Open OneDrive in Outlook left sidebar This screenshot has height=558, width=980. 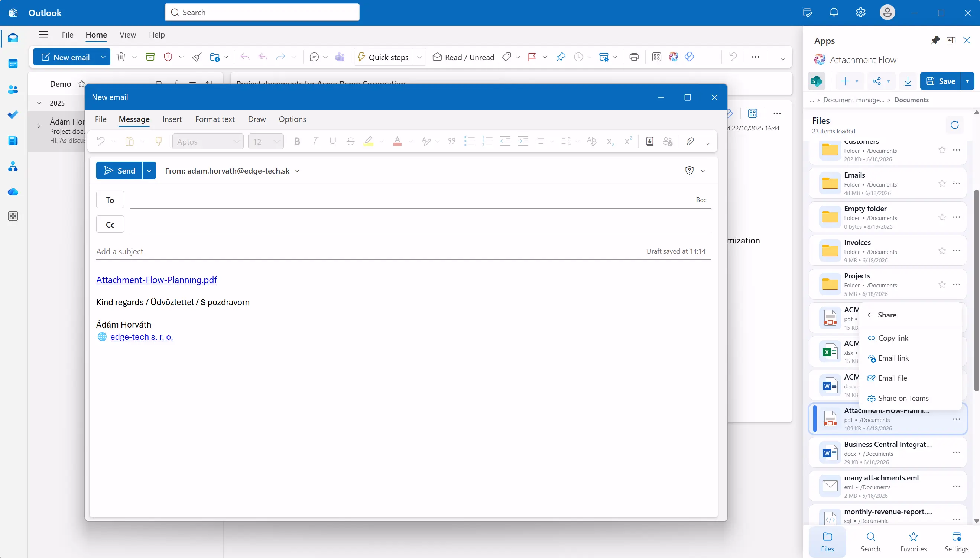(13, 191)
